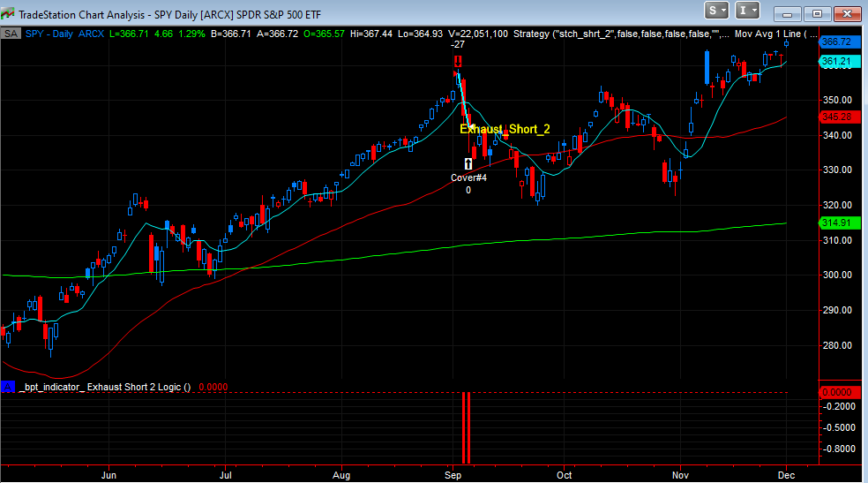868x483 pixels.
Task: Click the -0.2000 indicator axis label
Action: (x=839, y=406)
